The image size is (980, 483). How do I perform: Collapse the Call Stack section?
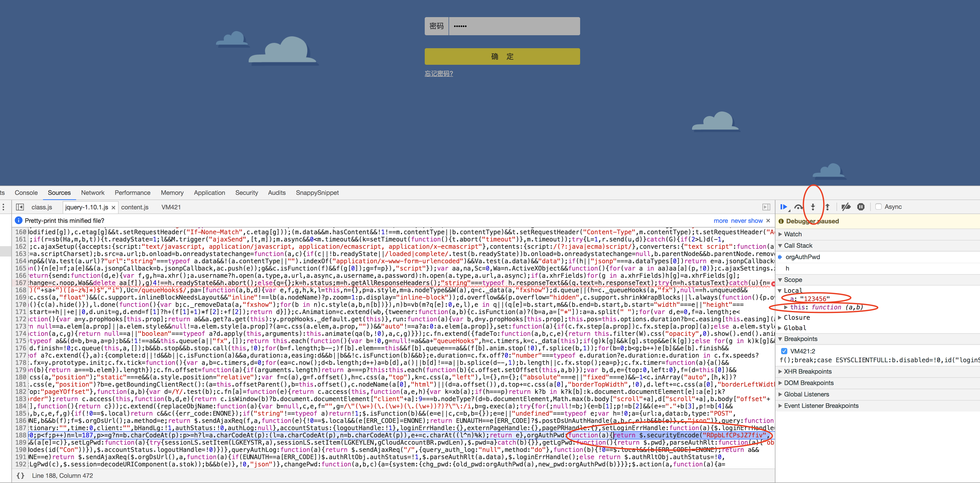(x=798, y=245)
